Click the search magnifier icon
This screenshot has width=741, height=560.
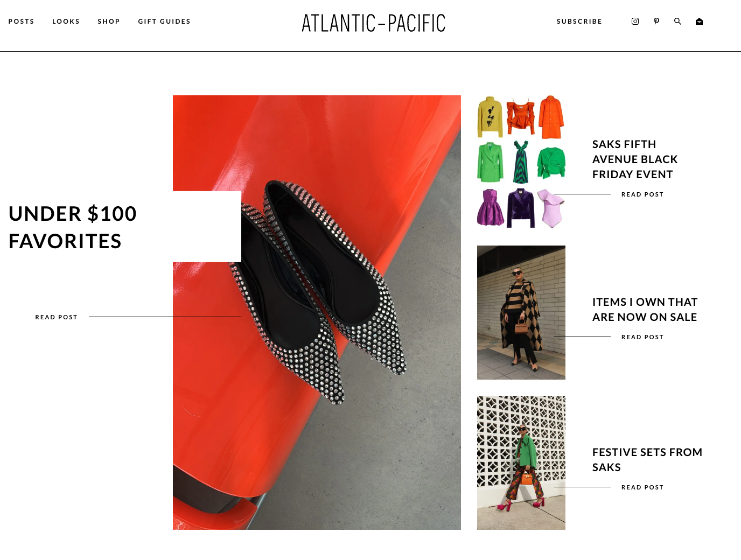click(678, 22)
